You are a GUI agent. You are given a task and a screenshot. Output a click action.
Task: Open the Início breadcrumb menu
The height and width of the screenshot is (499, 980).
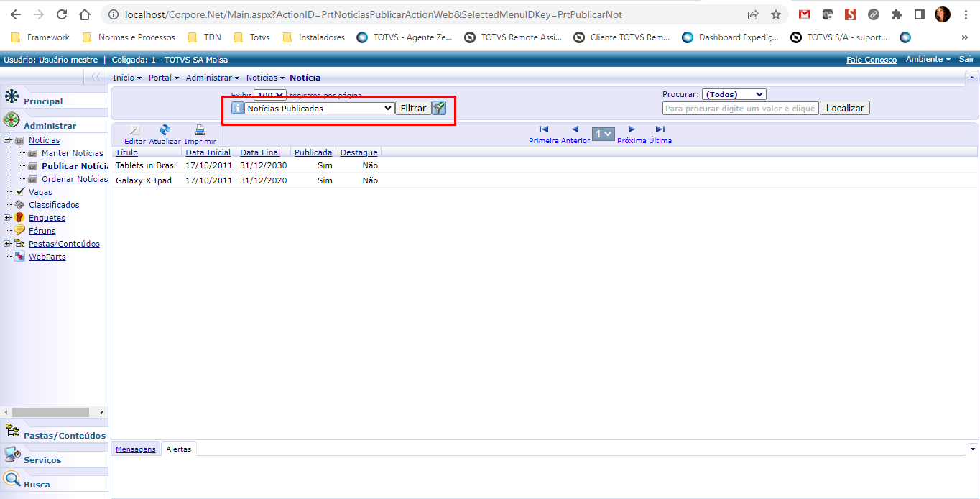(127, 78)
